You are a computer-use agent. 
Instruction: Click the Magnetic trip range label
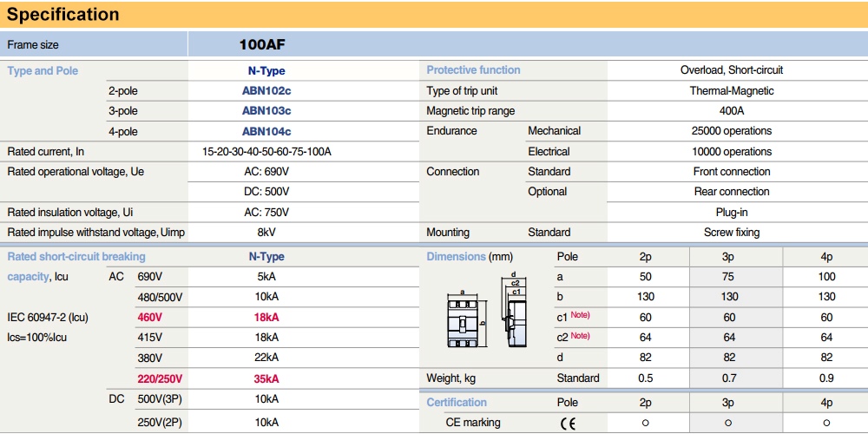470,111
